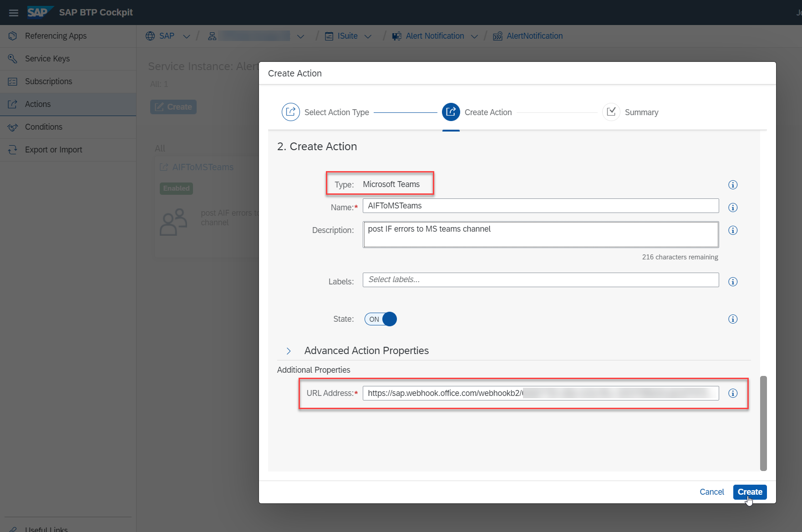Viewport: 802px width, 532px height.
Task: Expand Advanced Action Properties section
Action: (x=289, y=351)
